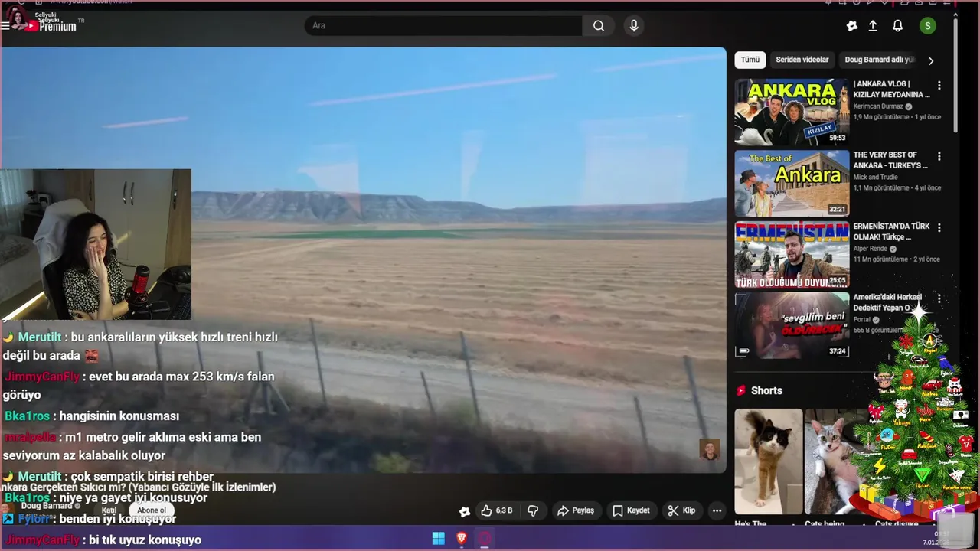Click the sparkle Ask icon below video
This screenshot has height=551, width=980.
coord(464,511)
